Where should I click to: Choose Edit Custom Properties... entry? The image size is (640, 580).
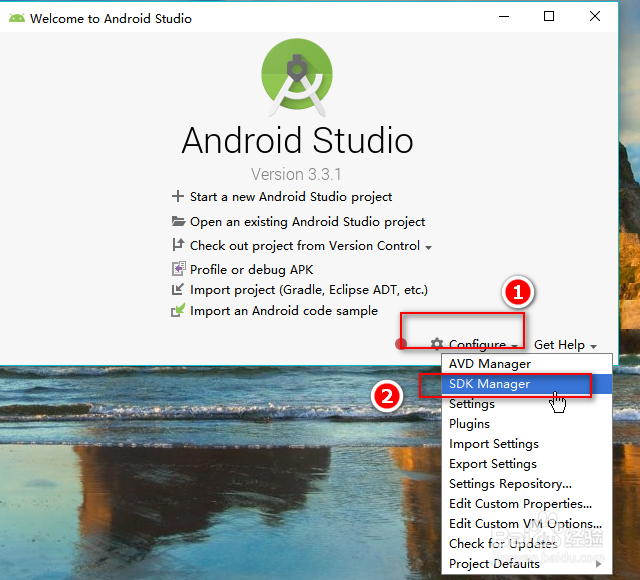pos(527,504)
